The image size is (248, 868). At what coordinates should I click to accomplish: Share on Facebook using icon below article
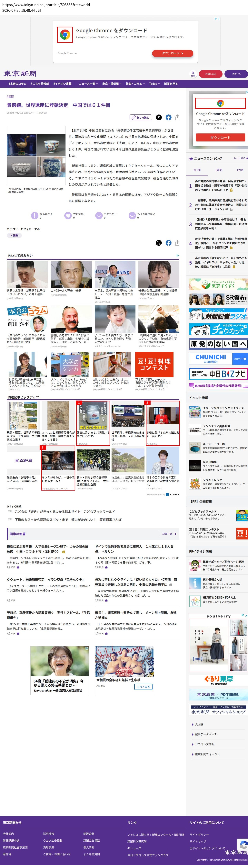click(168, 243)
